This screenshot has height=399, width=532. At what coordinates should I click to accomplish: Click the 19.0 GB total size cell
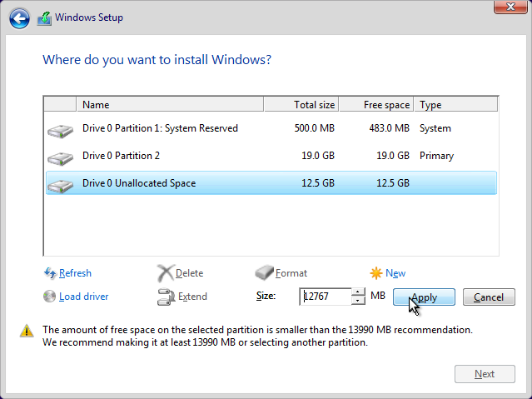pyautogui.click(x=318, y=156)
